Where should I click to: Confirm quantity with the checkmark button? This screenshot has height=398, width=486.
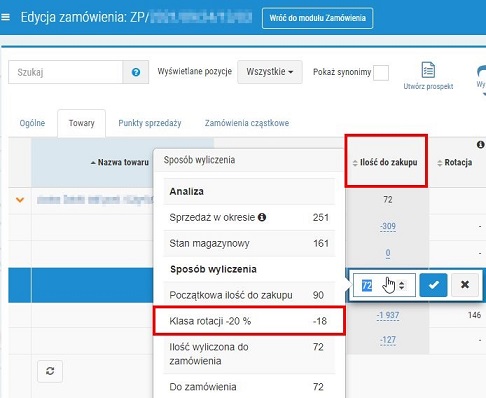click(433, 285)
